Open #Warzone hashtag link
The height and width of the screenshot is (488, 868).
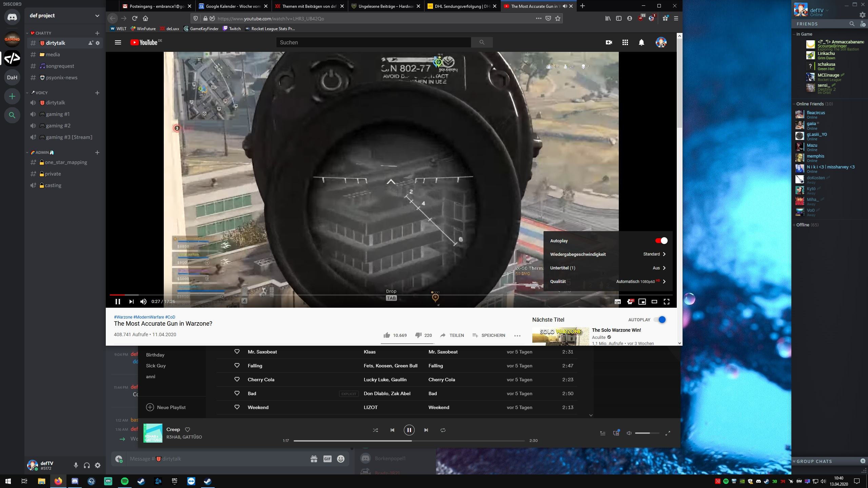123,317
